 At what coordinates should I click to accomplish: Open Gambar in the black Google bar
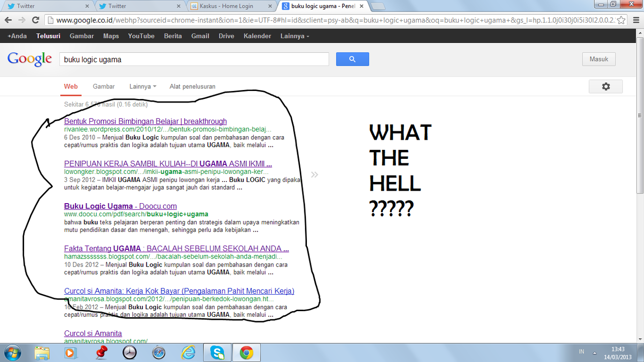(82, 36)
